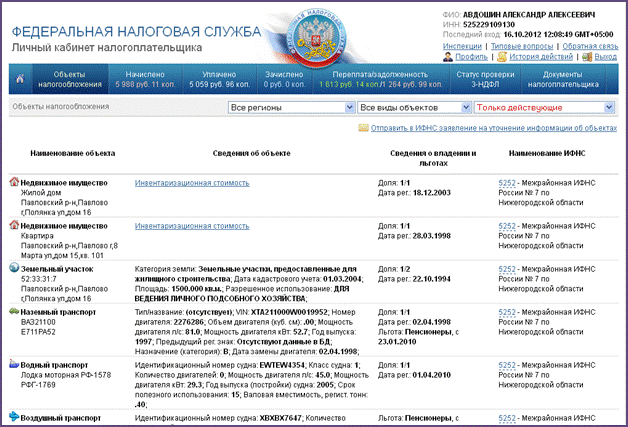Open Статус проверки 3-НДФЛ tab
Viewport: 628px width, 427px height.
(x=485, y=79)
